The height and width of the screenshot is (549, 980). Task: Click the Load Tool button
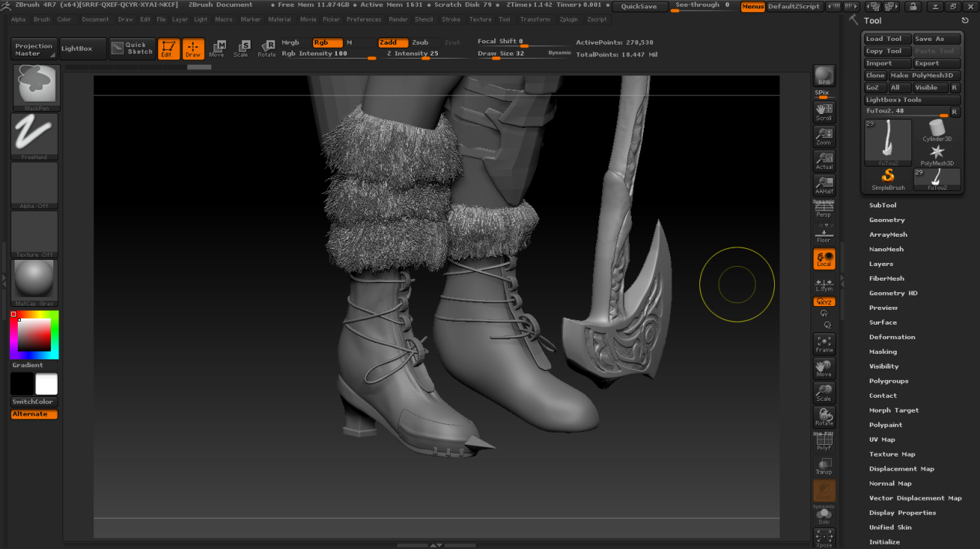[x=887, y=39]
